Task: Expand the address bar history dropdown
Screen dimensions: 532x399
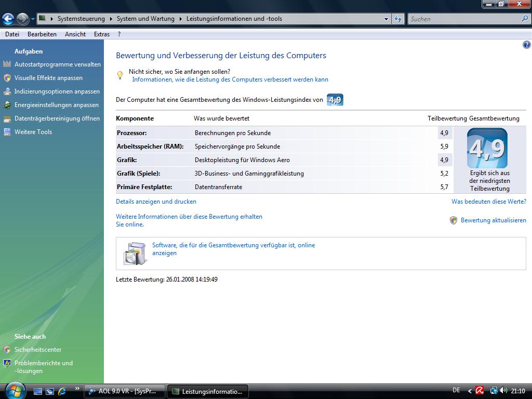Action: pyautogui.click(x=386, y=19)
